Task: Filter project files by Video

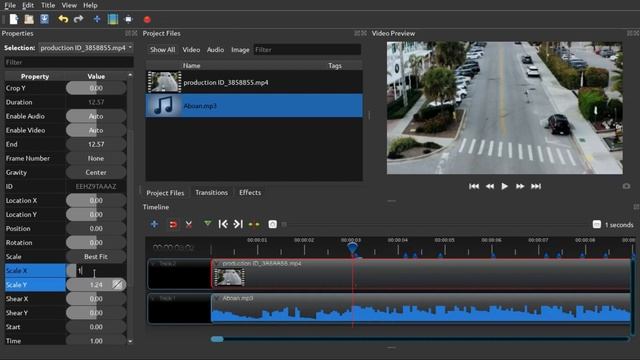Action: [x=191, y=50]
